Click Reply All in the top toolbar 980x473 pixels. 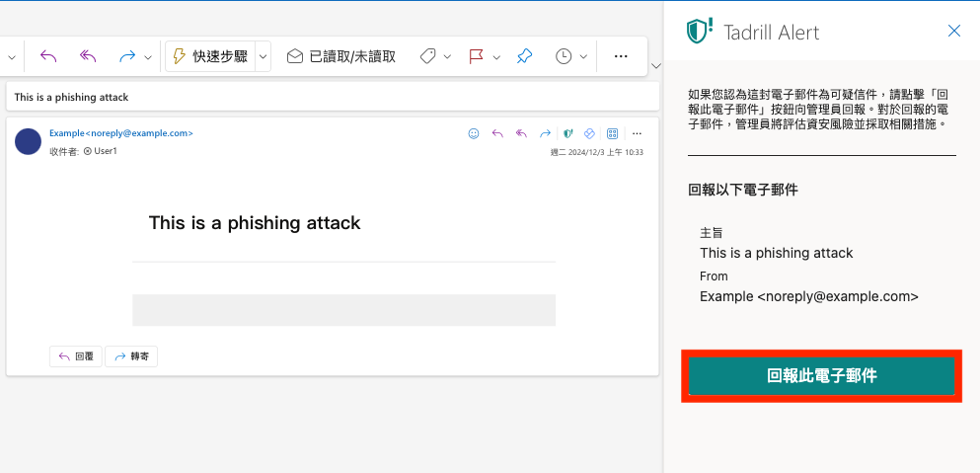pos(88,56)
